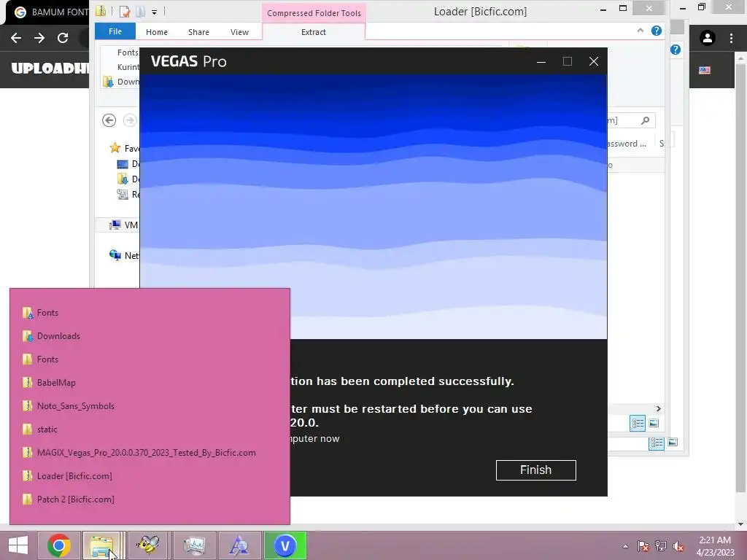Open the monitor chart taskbar app
The height and width of the screenshot is (560, 747).
193,545
